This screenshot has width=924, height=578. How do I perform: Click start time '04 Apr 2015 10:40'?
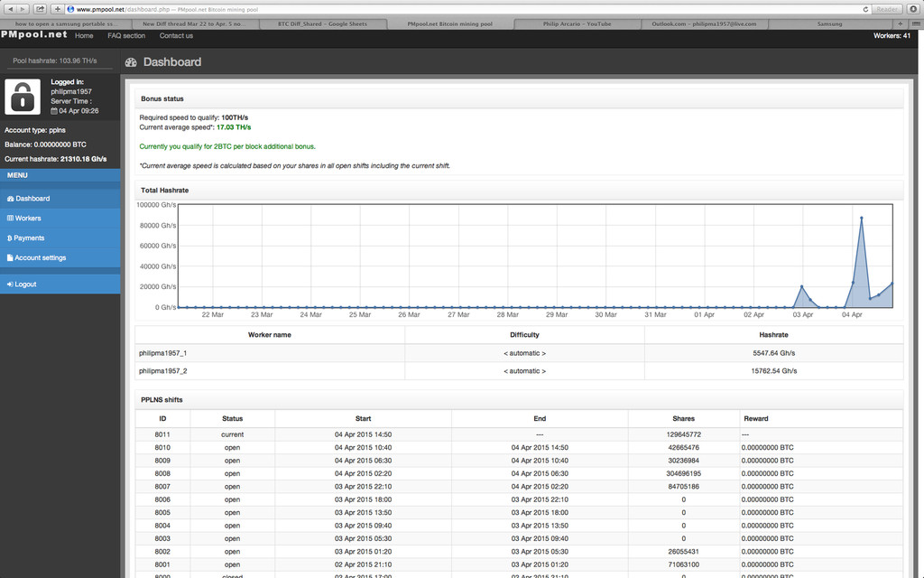(363, 448)
